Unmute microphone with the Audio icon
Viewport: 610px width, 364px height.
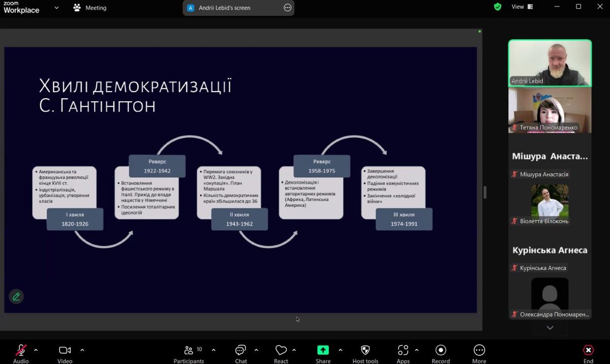pyautogui.click(x=21, y=351)
